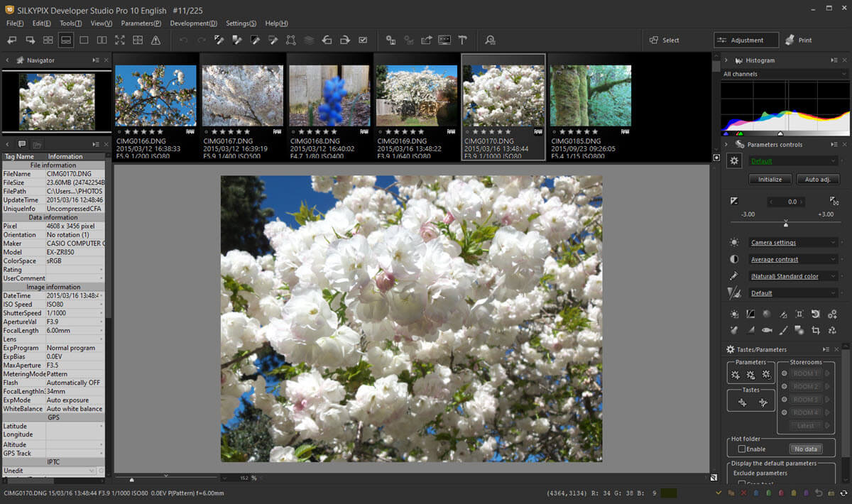Add a new taste with plus icon
The height and width of the screenshot is (504, 852).
(x=743, y=402)
